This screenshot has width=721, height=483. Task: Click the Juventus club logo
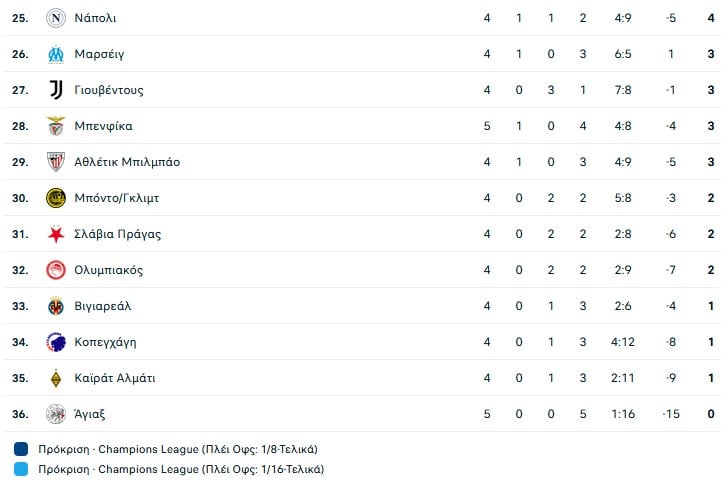pos(56,90)
